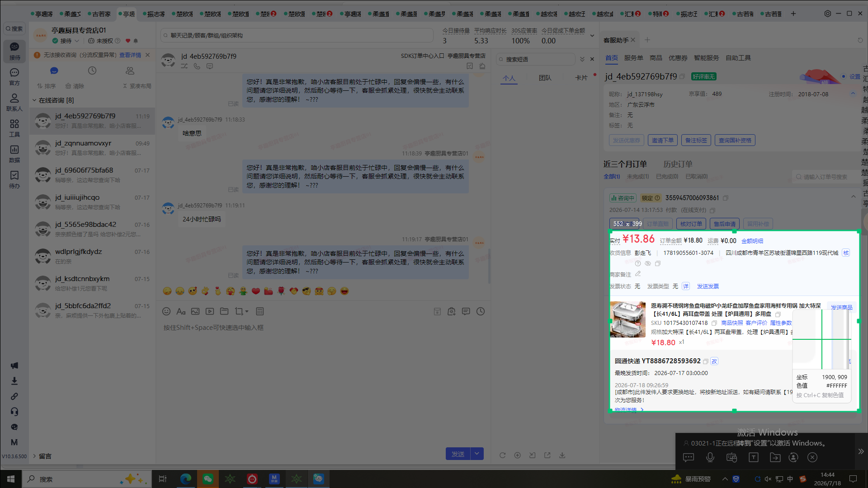Open the screenshot tool dropdown arrow
Screen dimensions: 868x488
click(247, 311)
